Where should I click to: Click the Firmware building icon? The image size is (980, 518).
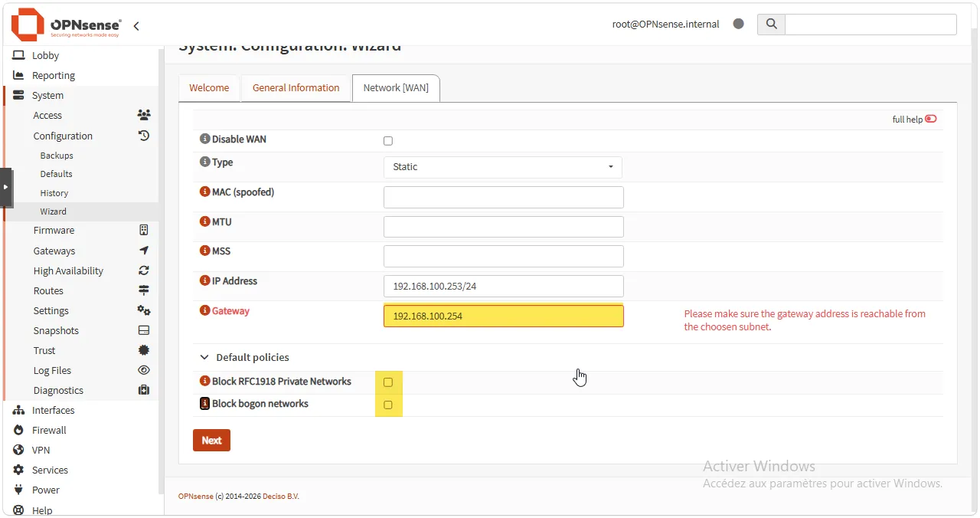coord(144,230)
